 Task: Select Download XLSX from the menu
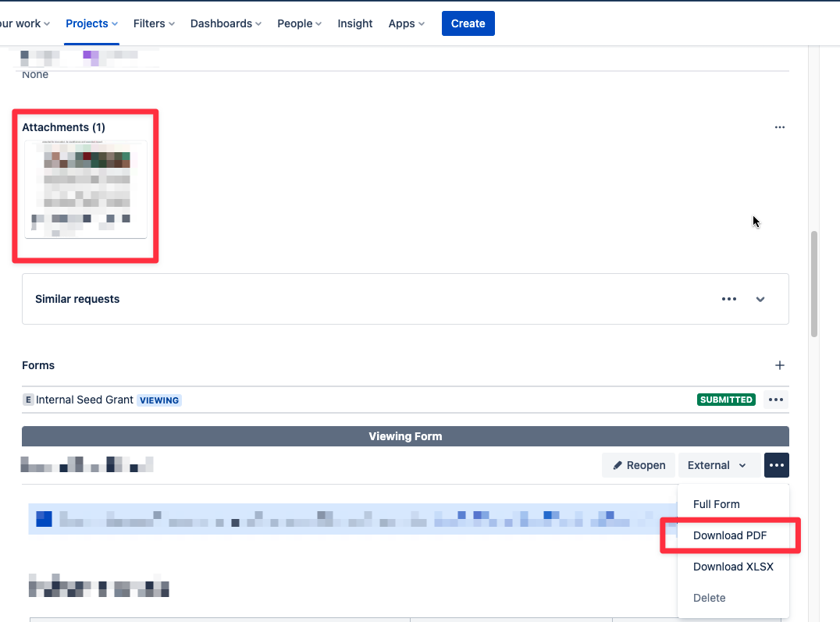(x=732, y=567)
